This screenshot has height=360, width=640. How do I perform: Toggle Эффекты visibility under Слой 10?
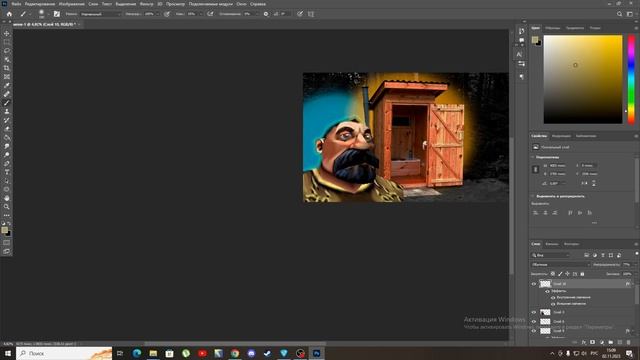point(547,291)
